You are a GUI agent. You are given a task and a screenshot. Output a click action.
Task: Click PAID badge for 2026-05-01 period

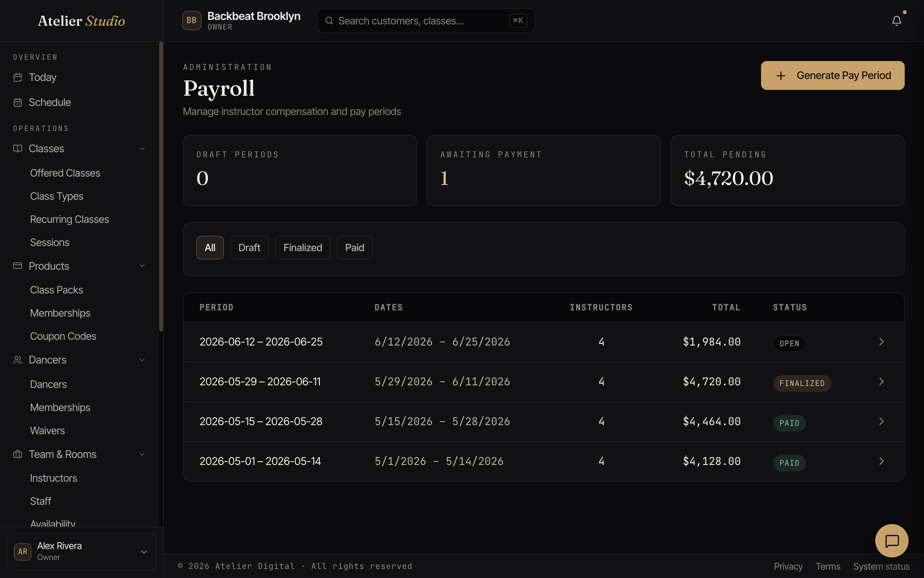point(789,463)
